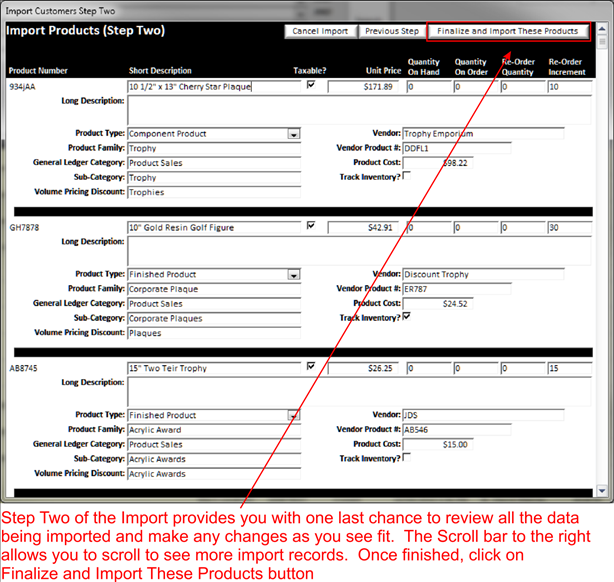Click Vendor Product # field AB546

tap(457, 430)
